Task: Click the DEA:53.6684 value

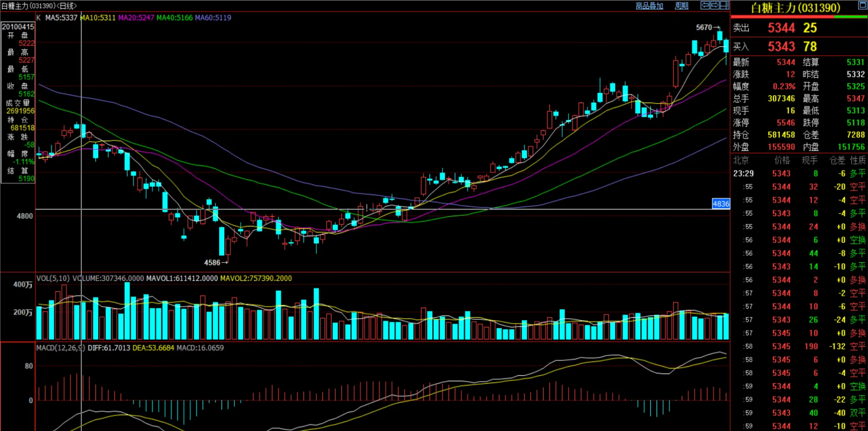Action: tap(153, 348)
